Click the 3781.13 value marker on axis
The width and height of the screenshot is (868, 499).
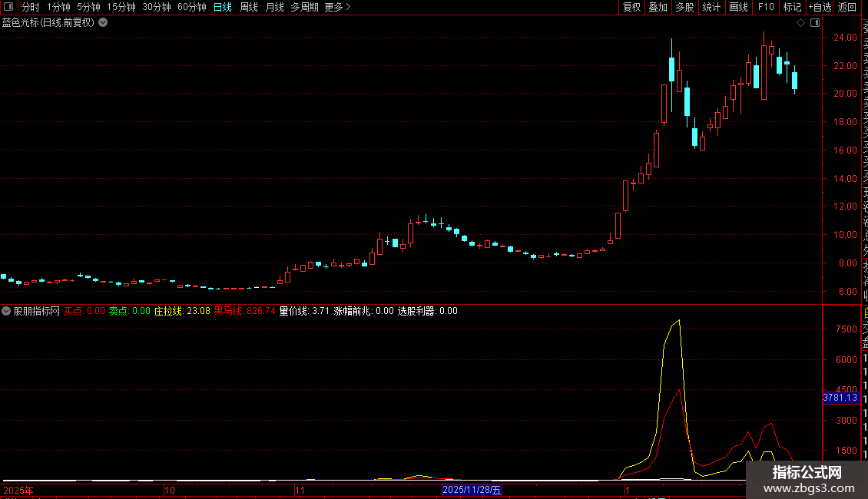click(840, 398)
